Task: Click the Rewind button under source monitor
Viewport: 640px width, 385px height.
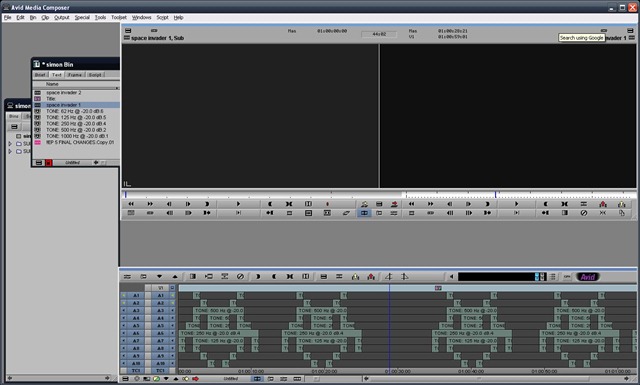Action: click(x=131, y=204)
